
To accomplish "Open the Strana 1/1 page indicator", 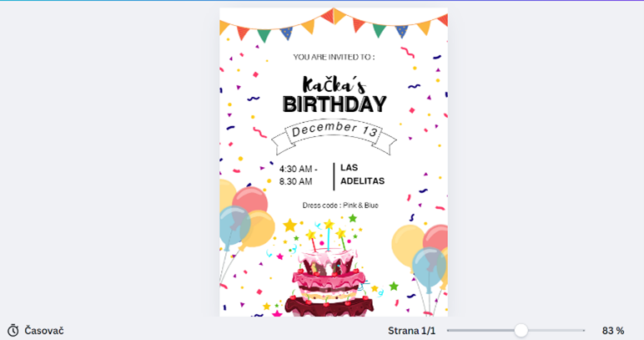I will pos(411,331).
